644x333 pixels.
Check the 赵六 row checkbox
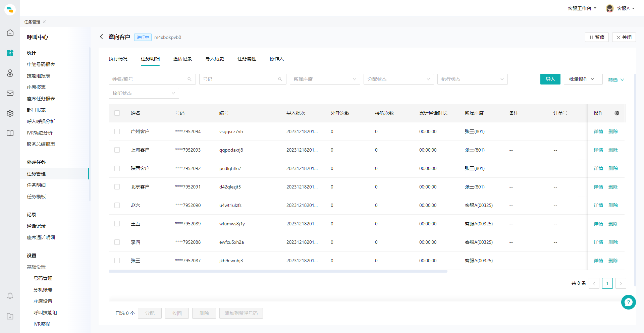[x=117, y=205]
